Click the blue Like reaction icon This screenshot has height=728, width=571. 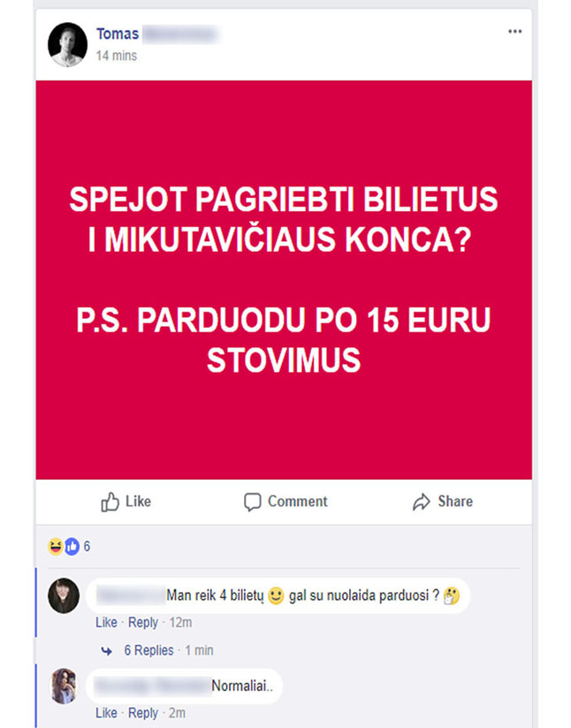[72, 547]
